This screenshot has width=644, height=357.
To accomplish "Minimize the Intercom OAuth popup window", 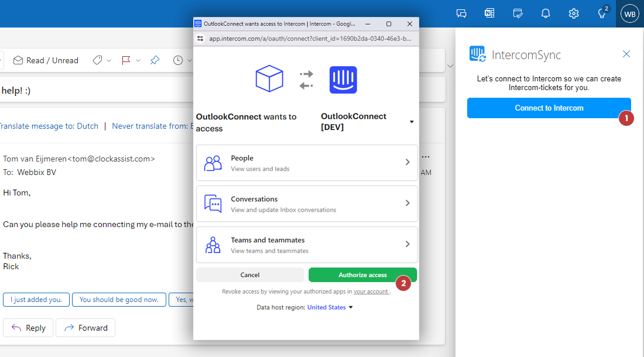I will tap(368, 24).
